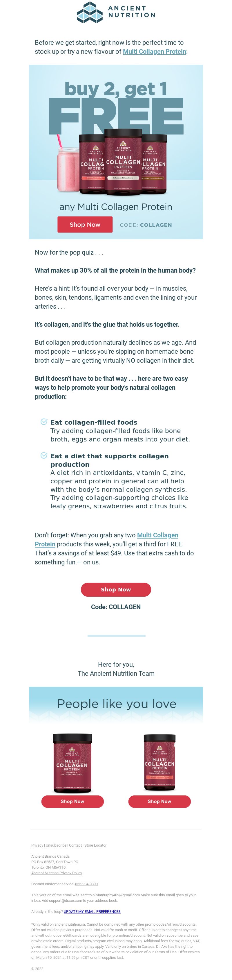This screenshot has width=232, height=980.
Task: Click the customer service phone number 855-904-0390
Action: [x=86, y=884]
